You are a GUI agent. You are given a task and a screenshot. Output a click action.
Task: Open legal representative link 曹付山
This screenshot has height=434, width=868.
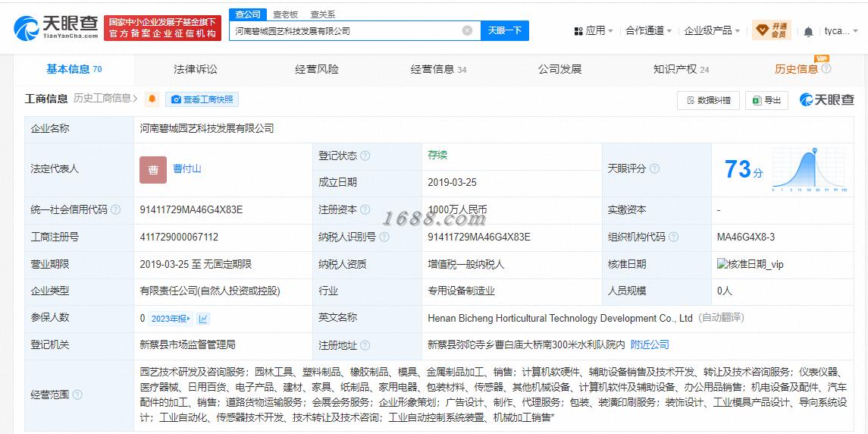click(187, 168)
